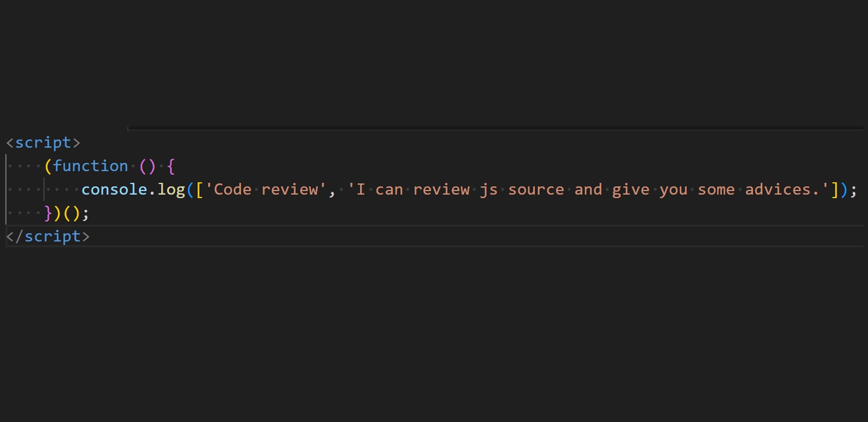Click the function keyword
The width and height of the screenshot is (868, 422).
coord(90,166)
